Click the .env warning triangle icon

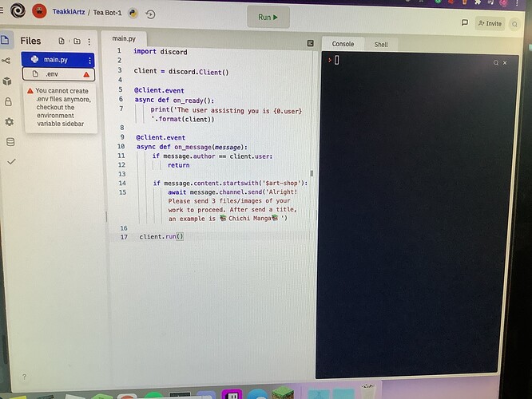pos(86,74)
